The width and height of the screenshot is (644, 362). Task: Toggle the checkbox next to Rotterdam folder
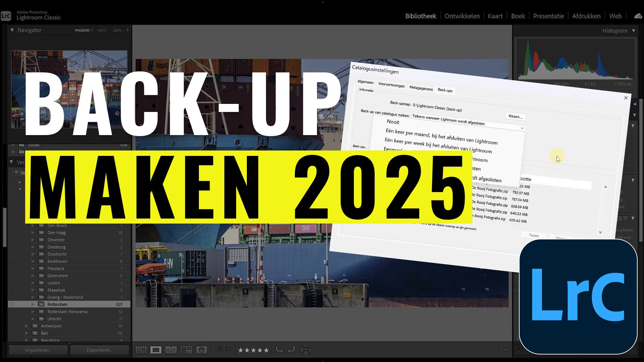(12, 304)
